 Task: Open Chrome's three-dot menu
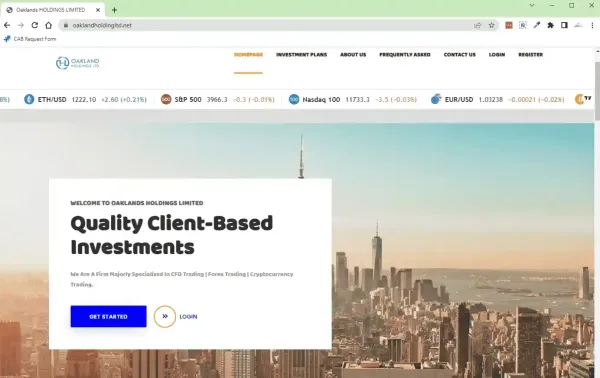coord(592,25)
